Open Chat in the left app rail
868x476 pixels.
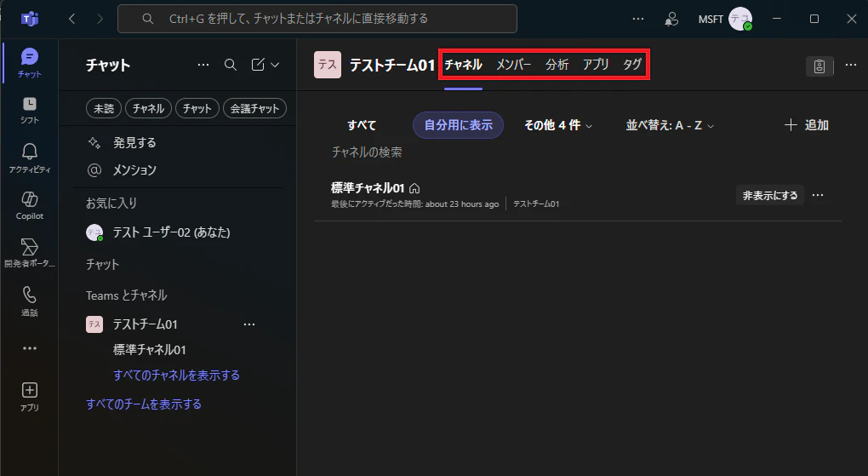(29, 62)
